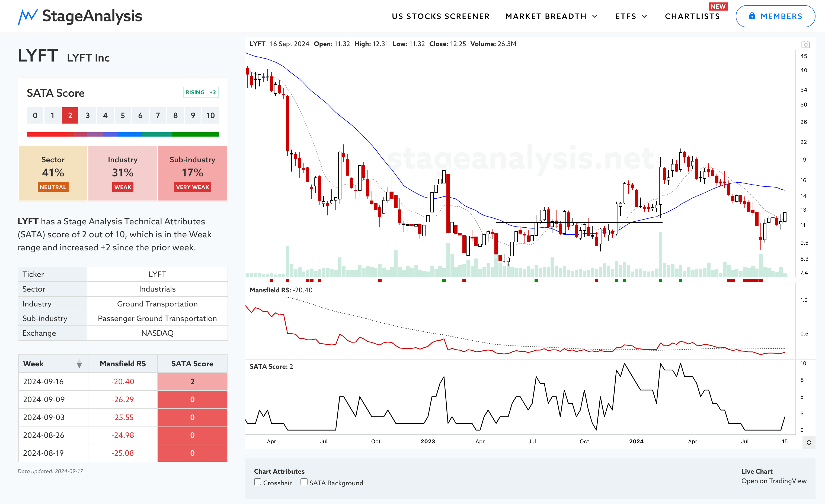Click the chart screenshot camera icon

pyautogui.click(x=805, y=44)
